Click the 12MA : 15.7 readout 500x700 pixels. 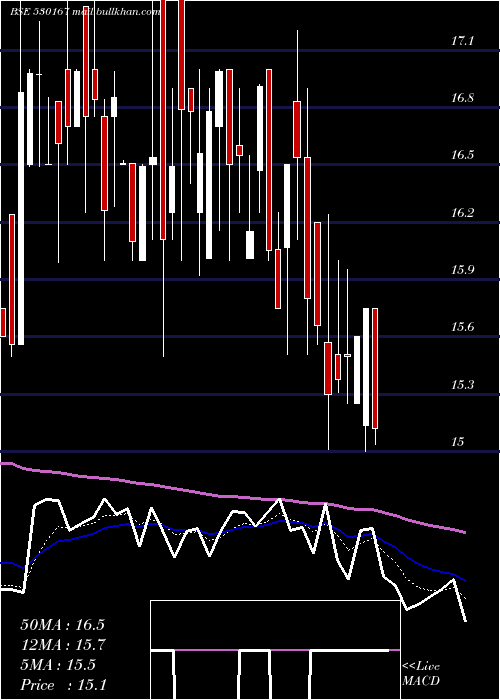62,645
